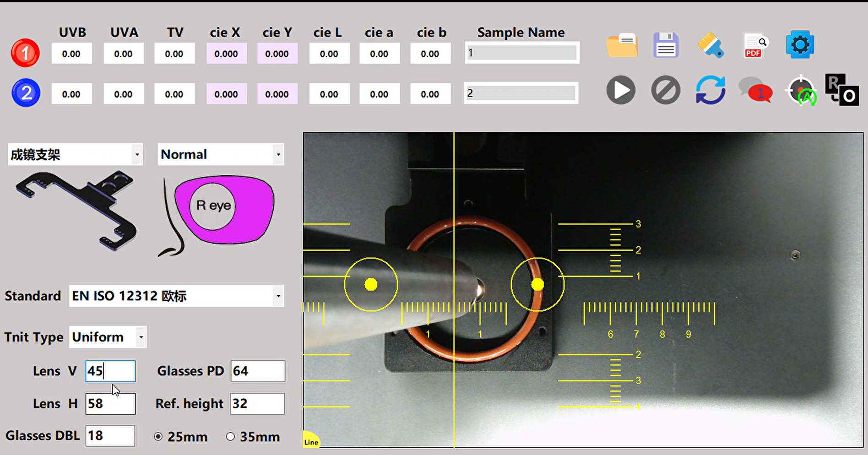868x455 pixels.
Task: Select the red channel 1 button
Action: (x=26, y=53)
